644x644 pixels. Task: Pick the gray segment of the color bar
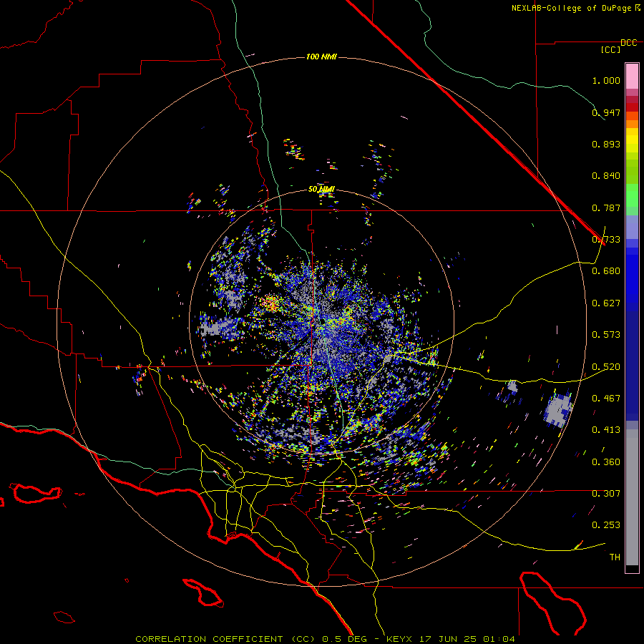632,497
